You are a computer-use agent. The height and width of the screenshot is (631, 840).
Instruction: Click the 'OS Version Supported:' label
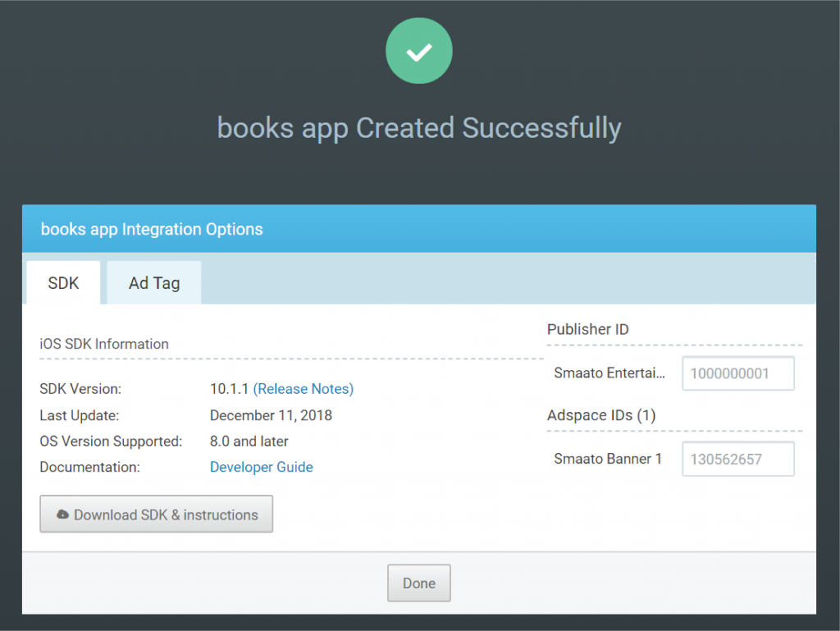pos(111,441)
